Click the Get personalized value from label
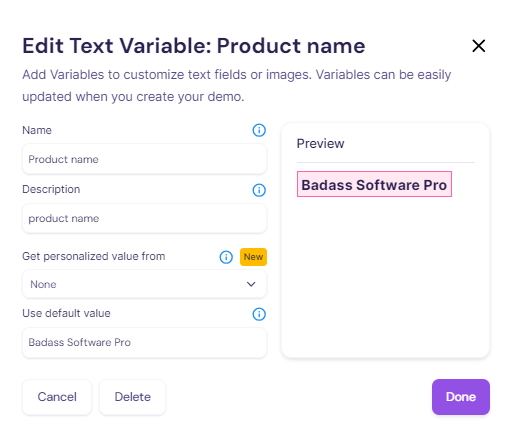Image resolution: width=515 pixels, height=444 pixels. coord(94,256)
